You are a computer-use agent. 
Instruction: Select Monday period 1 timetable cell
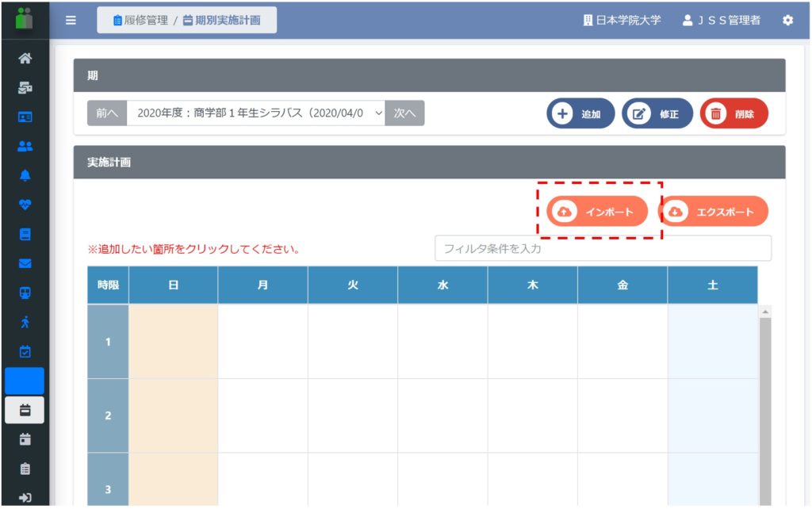(263, 342)
